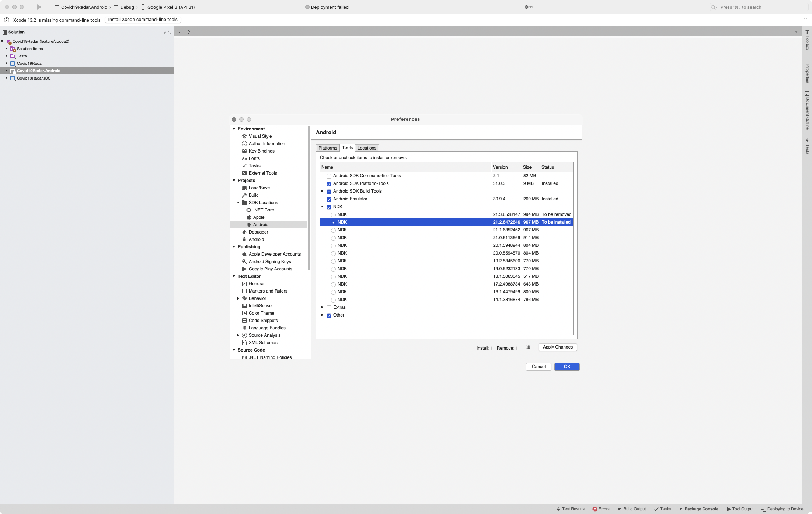
Task: Click Install Xcode command-line tools
Action: (x=143, y=20)
